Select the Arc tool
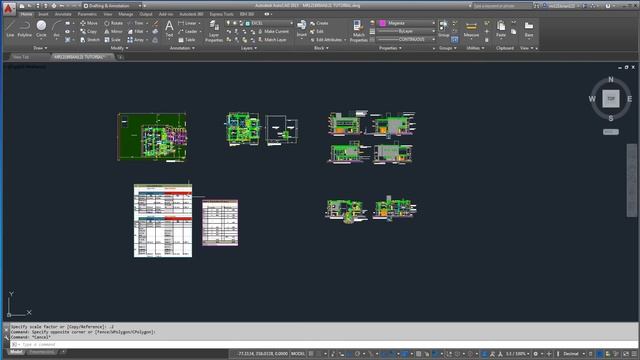Viewport: 640px width, 360px height. coord(56,29)
